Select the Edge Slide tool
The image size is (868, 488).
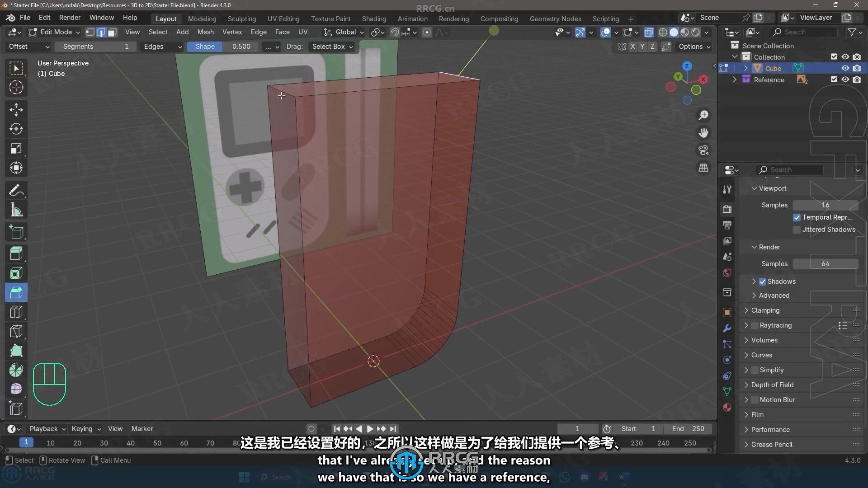(x=16, y=408)
